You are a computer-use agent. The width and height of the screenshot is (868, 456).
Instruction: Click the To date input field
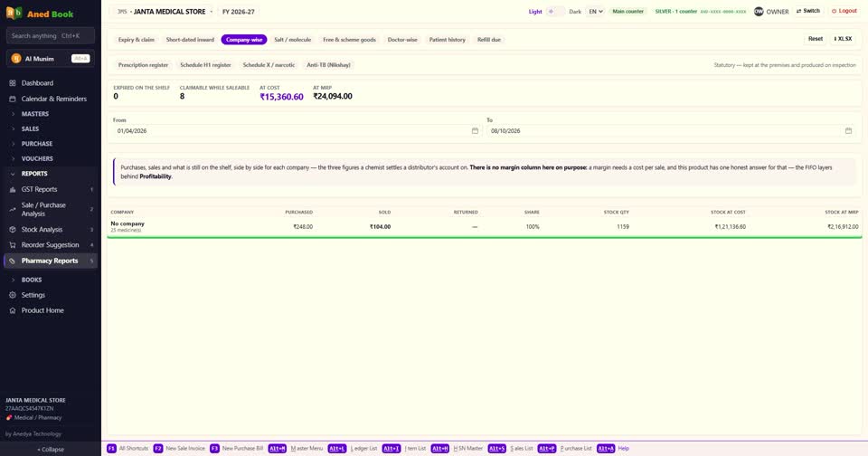click(670, 131)
